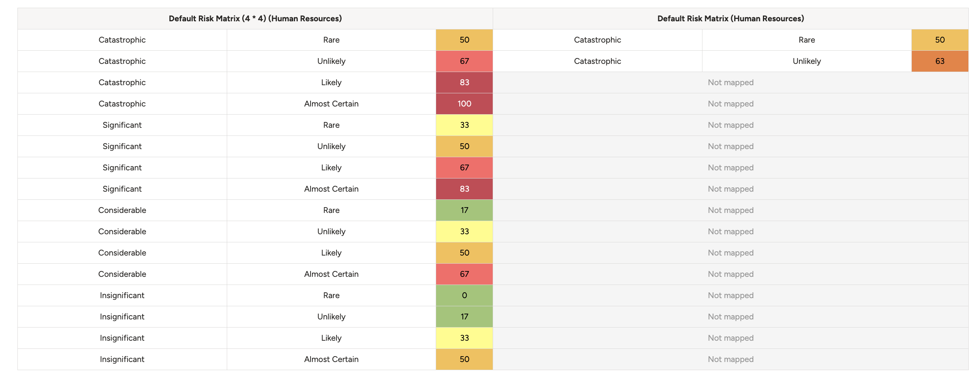Select the Almost Certain cell in Catastrophic row
Image resolution: width=980 pixels, height=374 pixels.
click(331, 104)
